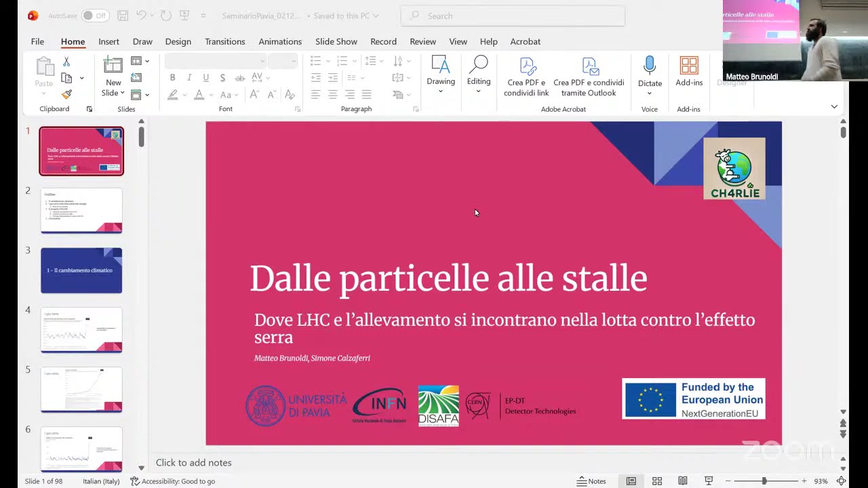Click Accessibility: Good to go

pyautogui.click(x=173, y=481)
